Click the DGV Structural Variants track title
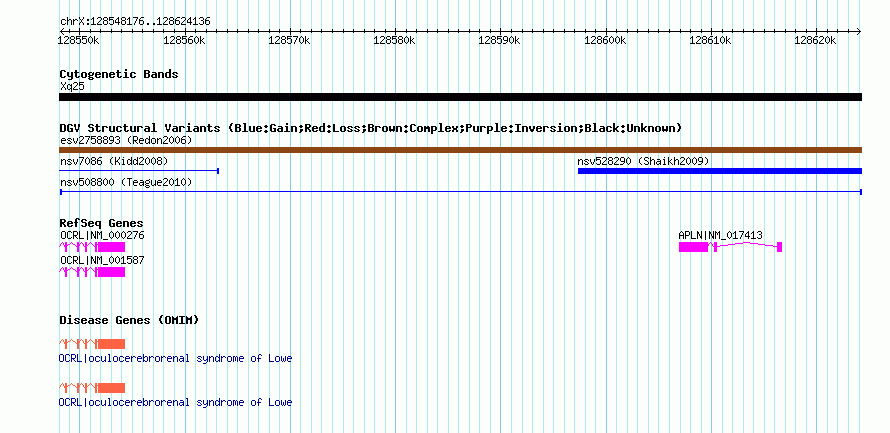This screenshot has height=433, width=890. [x=371, y=128]
